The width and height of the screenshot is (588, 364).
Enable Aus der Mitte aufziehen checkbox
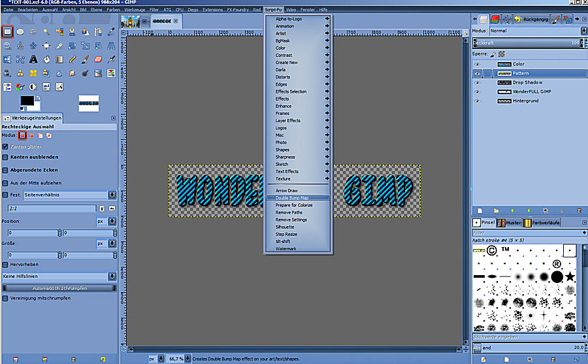(x=5, y=183)
